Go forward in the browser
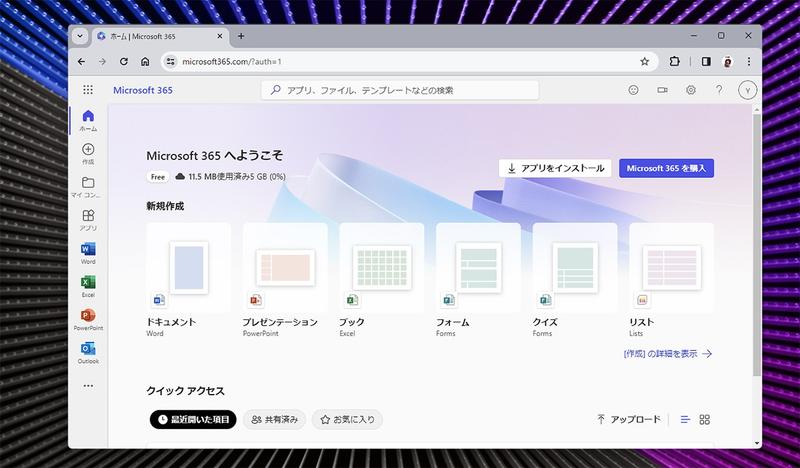The image size is (800, 468). pyautogui.click(x=103, y=62)
